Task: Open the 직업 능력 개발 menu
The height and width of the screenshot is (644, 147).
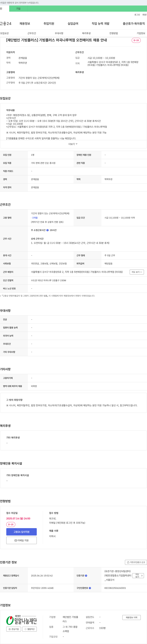Action: (x=100, y=23)
